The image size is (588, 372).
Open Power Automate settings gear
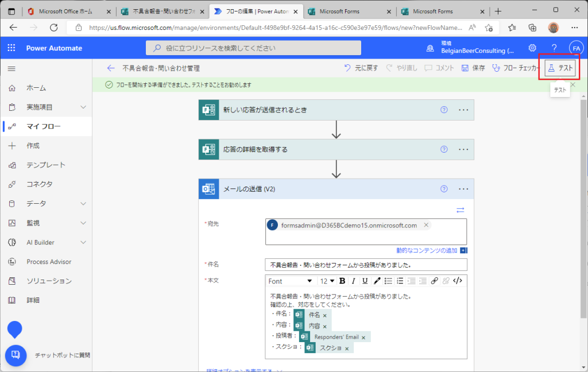click(x=532, y=48)
